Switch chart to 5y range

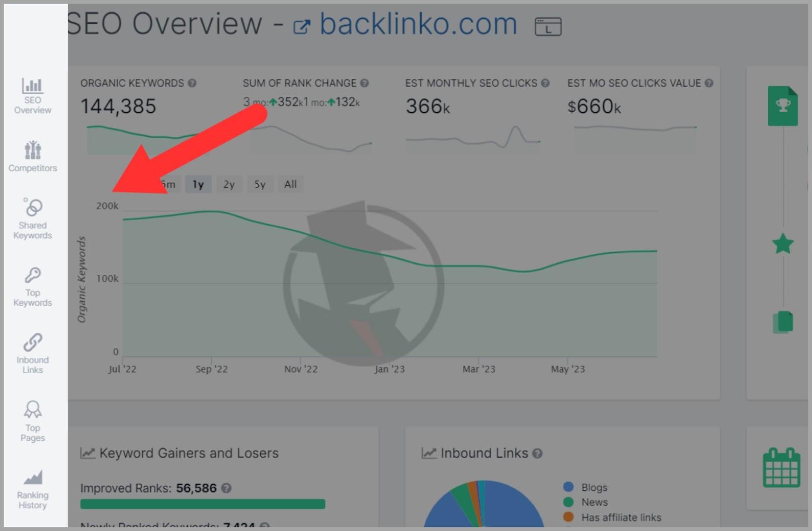pyautogui.click(x=260, y=184)
